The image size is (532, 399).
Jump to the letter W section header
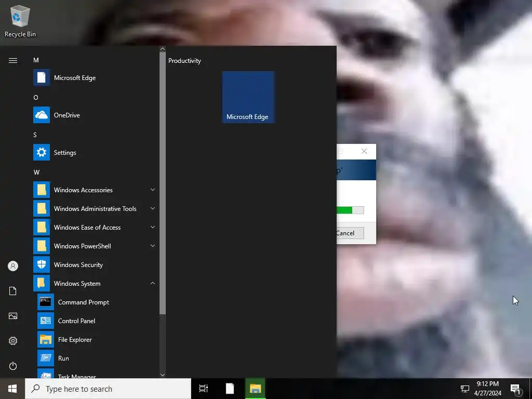[36, 172]
